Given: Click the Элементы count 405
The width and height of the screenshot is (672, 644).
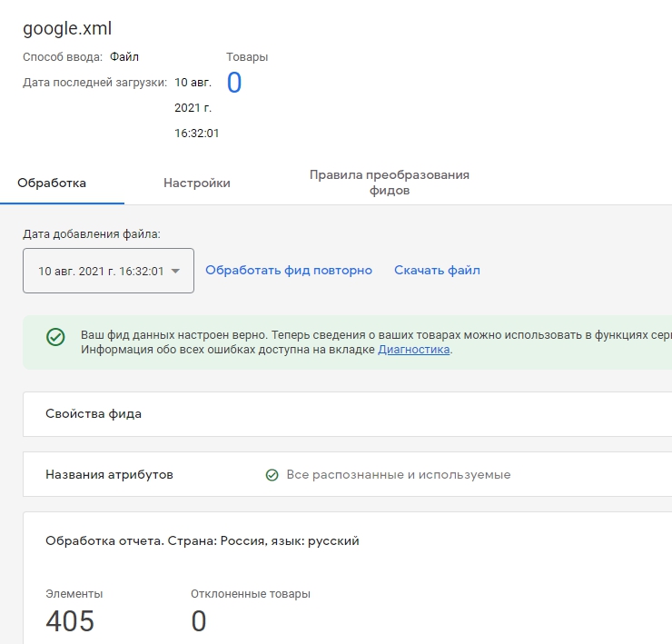Looking at the screenshot, I should [x=70, y=621].
